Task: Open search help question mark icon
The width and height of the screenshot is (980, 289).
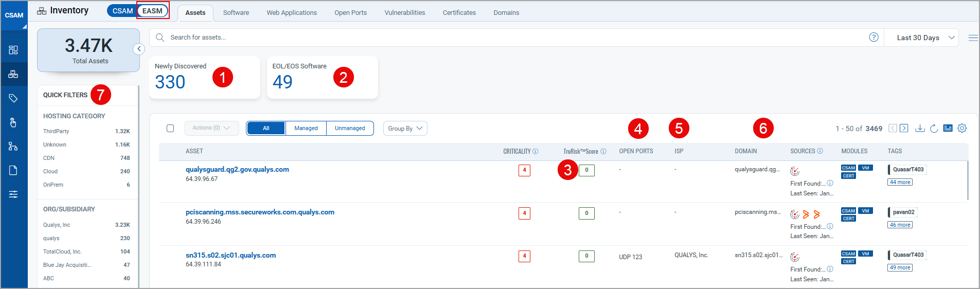Action: (x=874, y=37)
